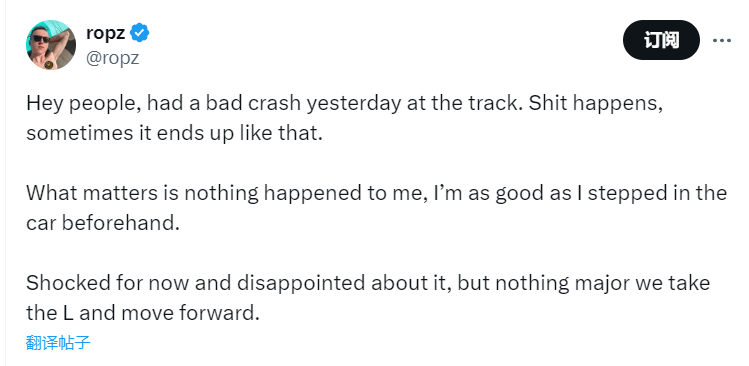Click the 订阅 subscribe button
Image resolution: width=749 pixels, height=366 pixels.
click(x=661, y=40)
